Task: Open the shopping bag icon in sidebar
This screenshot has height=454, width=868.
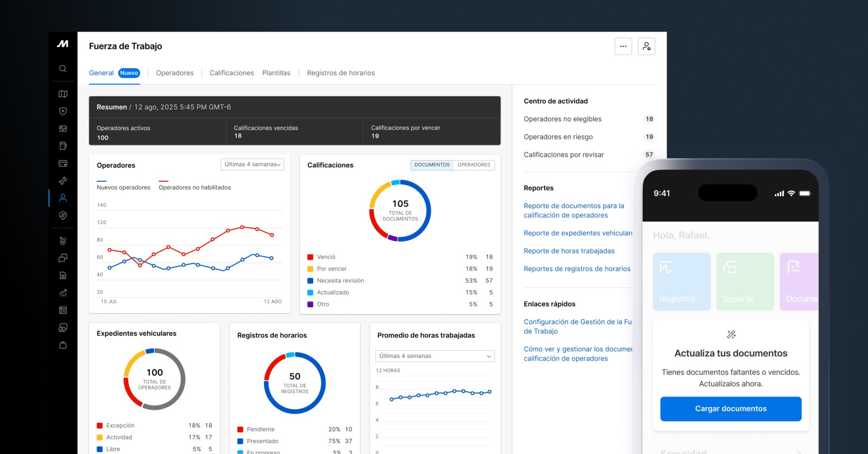Action: pos(63,345)
